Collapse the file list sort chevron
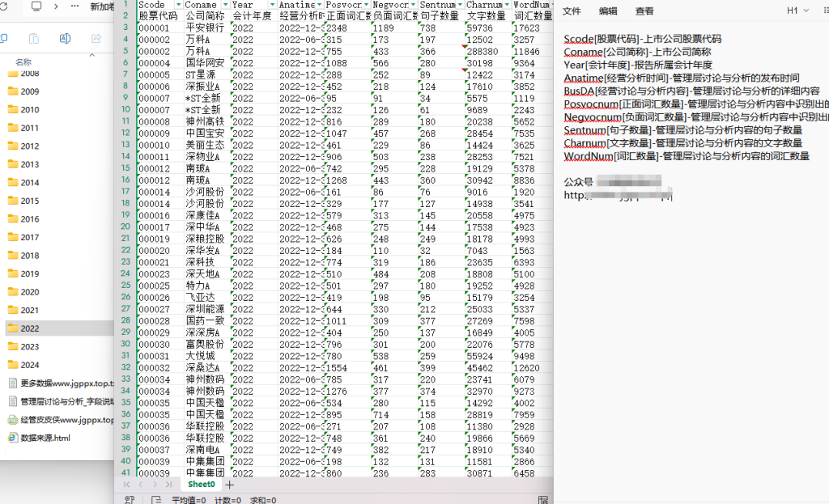The height and width of the screenshot is (504, 829). pyautogui.click(x=92, y=54)
